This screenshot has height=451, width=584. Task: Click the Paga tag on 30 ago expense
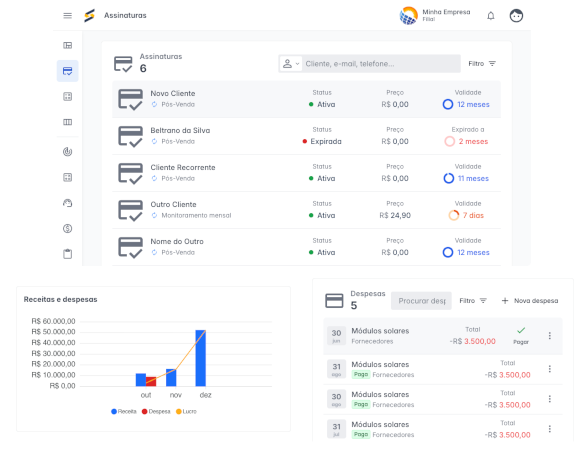tap(361, 404)
